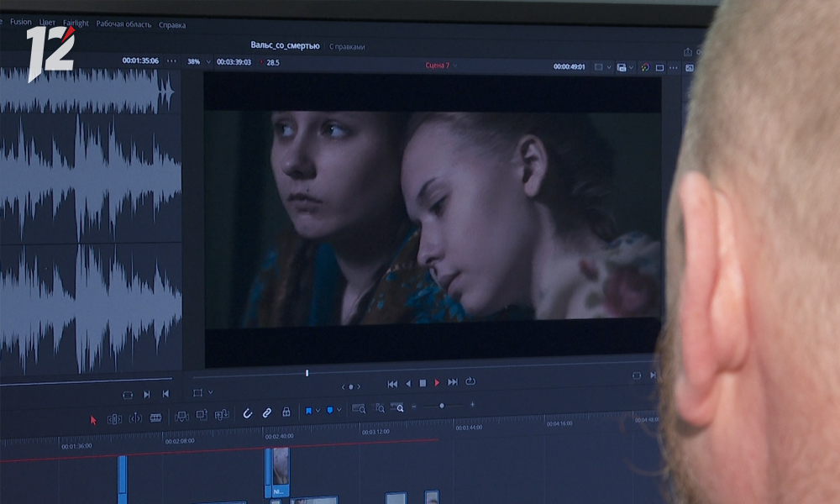Activate the Trim Edit mode tool
This screenshot has height=504, width=840.
(114, 419)
